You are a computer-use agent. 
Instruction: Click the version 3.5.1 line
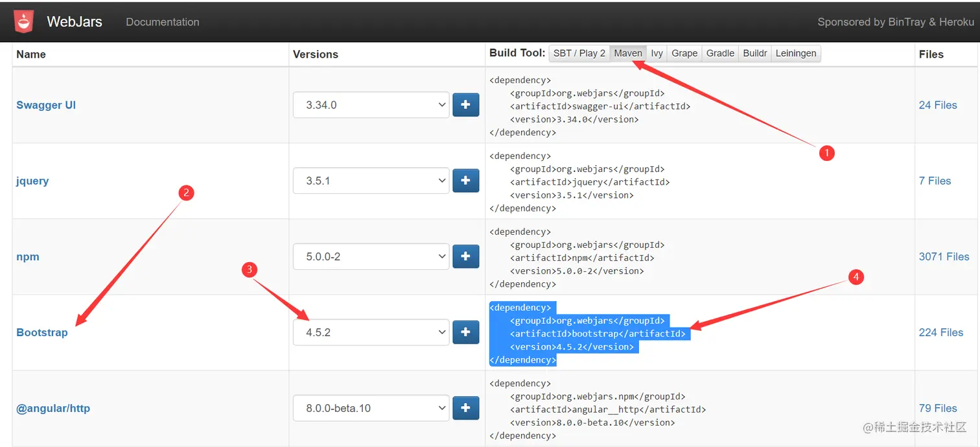(572, 195)
